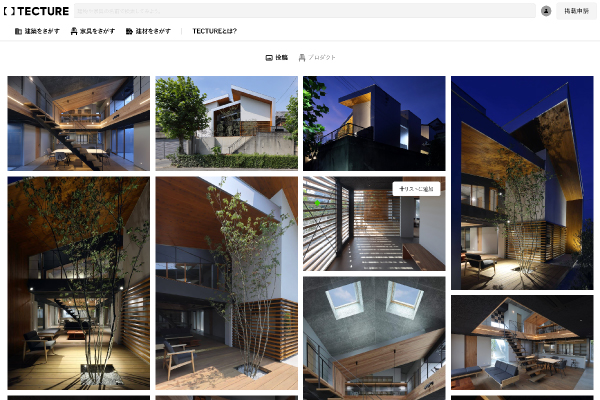
Task: Click the chair icon of the プロダクト tab
Action: (x=302, y=57)
